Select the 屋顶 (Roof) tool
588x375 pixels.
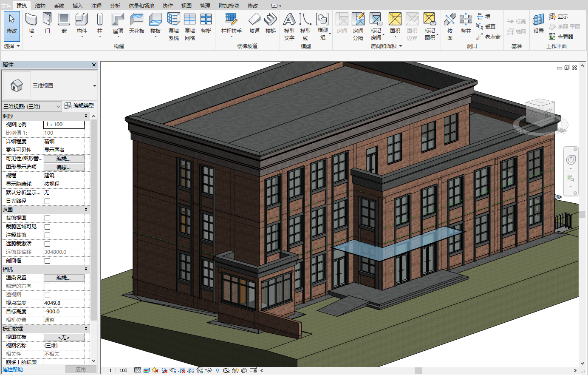[118, 24]
